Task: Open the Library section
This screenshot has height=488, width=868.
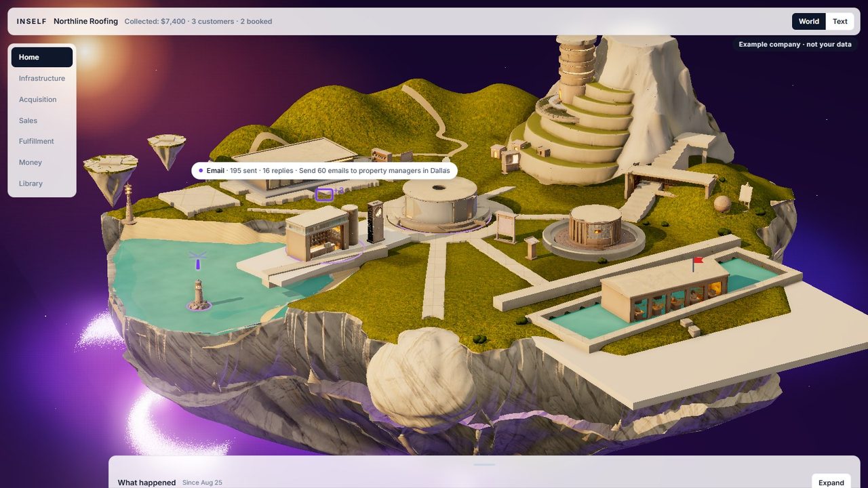Action: pyautogui.click(x=42, y=183)
